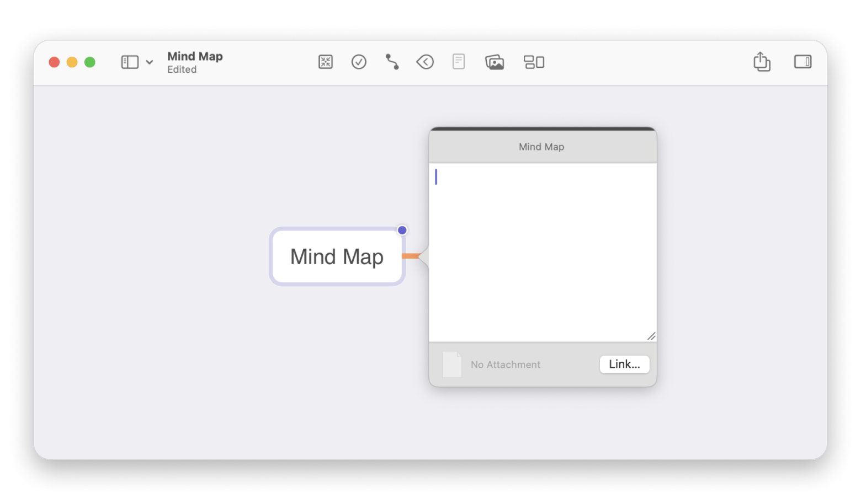Toggle the right inspector panel
861x504 pixels.
coord(802,62)
